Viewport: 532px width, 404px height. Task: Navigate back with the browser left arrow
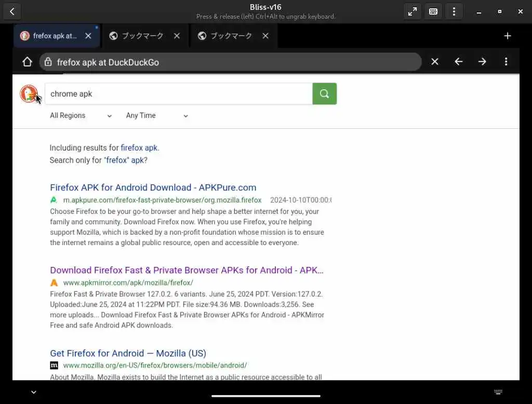click(458, 62)
